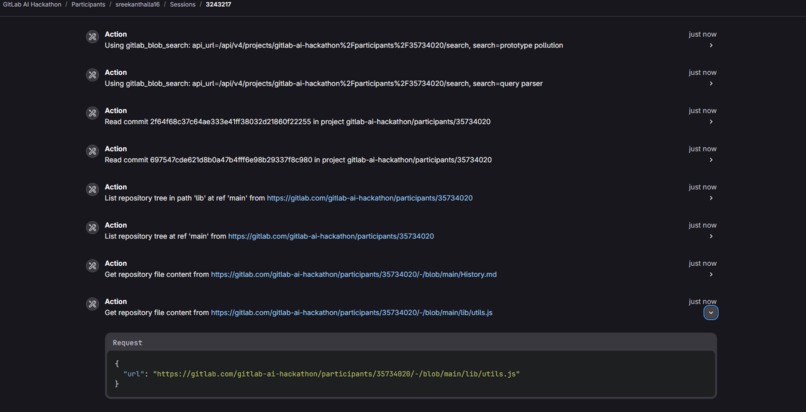This screenshot has width=806, height=412.
Task: Open sreekanthalla16 breadcrumb
Action: 137,5
